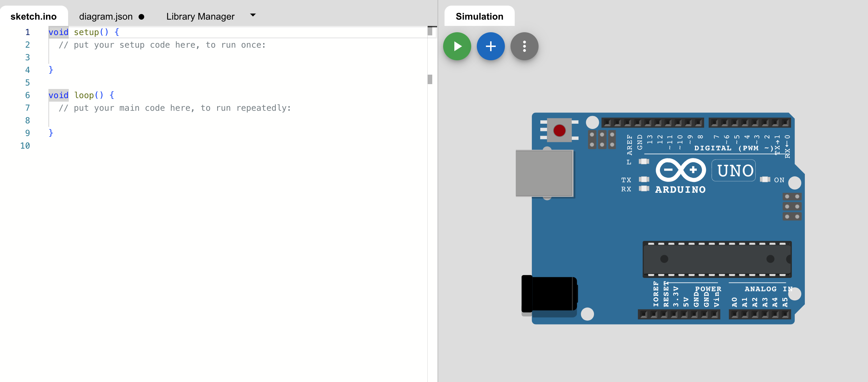This screenshot has height=382, width=868.
Task: Click the setup code comment line
Action: click(162, 45)
